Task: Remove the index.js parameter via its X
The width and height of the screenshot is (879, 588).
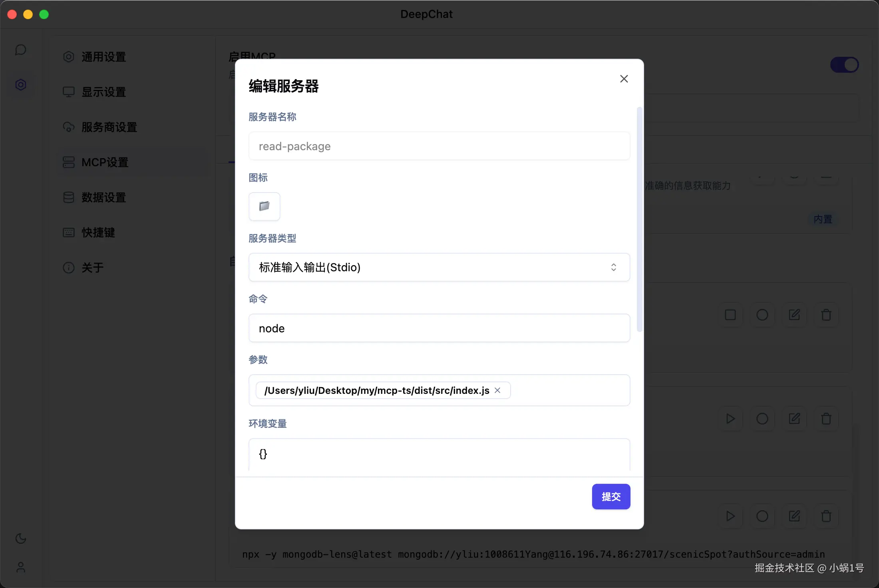Action: (x=497, y=390)
